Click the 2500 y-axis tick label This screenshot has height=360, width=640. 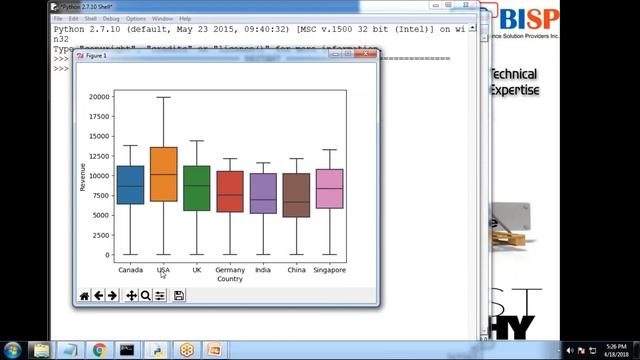(101, 235)
